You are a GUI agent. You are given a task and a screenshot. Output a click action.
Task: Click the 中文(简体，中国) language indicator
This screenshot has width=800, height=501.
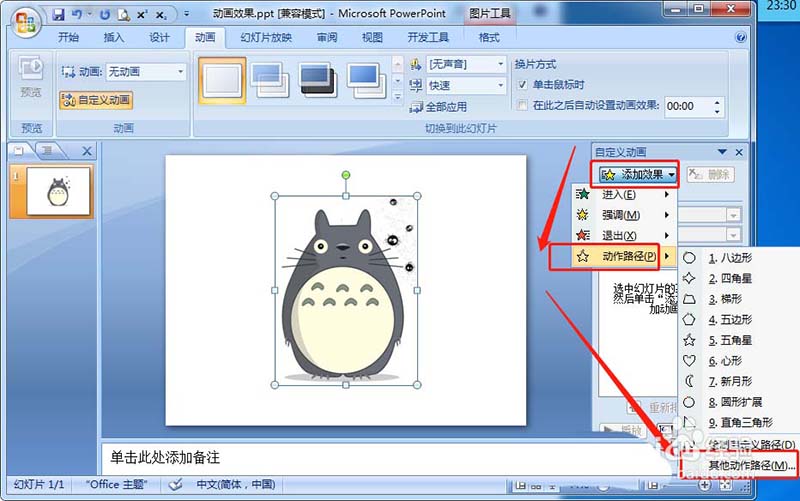click(x=236, y=484)
